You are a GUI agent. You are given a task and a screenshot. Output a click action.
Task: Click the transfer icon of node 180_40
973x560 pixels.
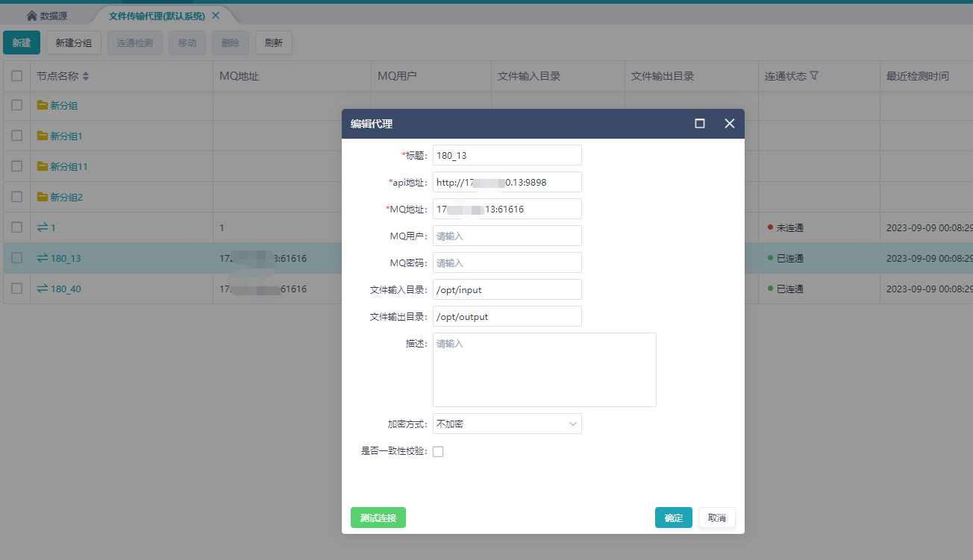click(x=43, y=289)
